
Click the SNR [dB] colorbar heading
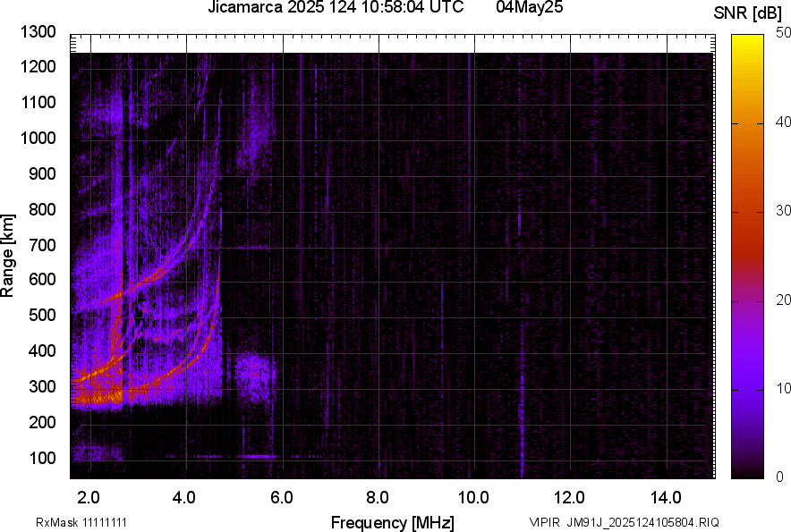click(x=748, y=13)
